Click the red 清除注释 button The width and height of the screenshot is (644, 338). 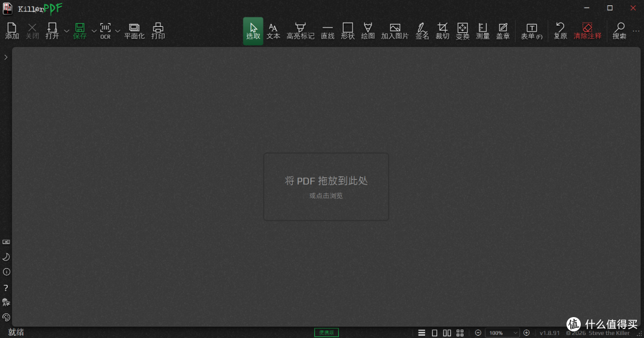click(x=587, y=31)
